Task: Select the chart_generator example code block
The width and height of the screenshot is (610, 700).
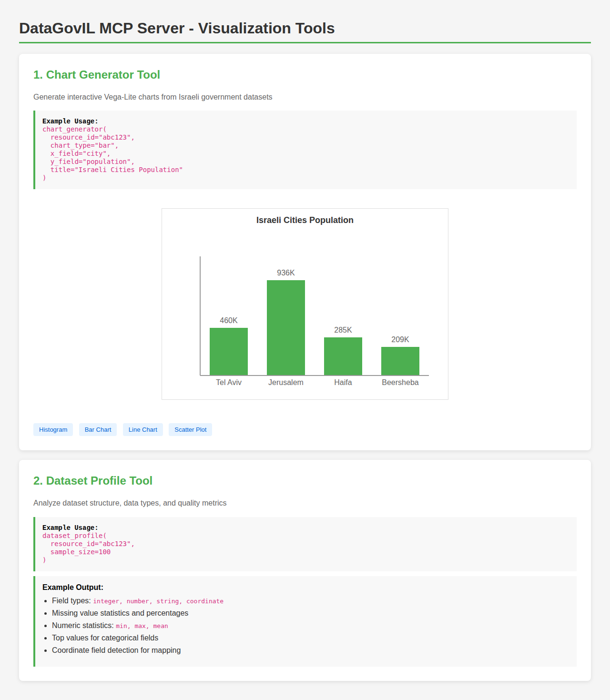Action: pos(305,149)
